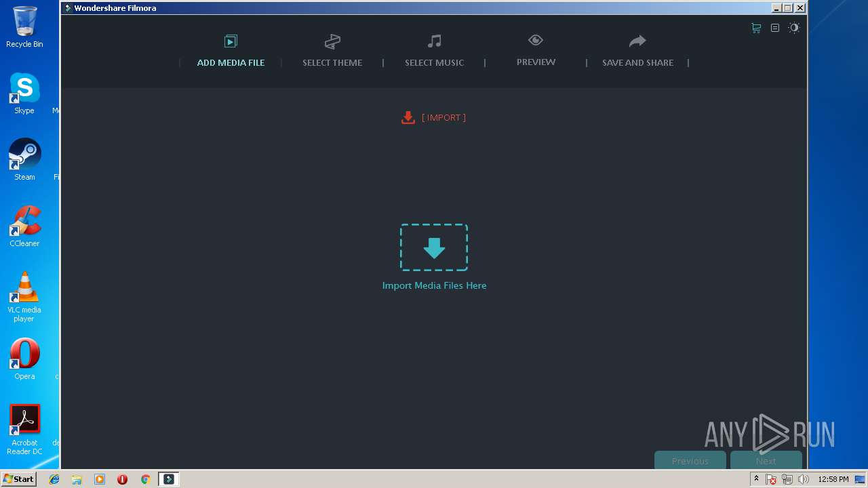Maximize the Wondershare Filmora window
868x488 pixels.
788,8
